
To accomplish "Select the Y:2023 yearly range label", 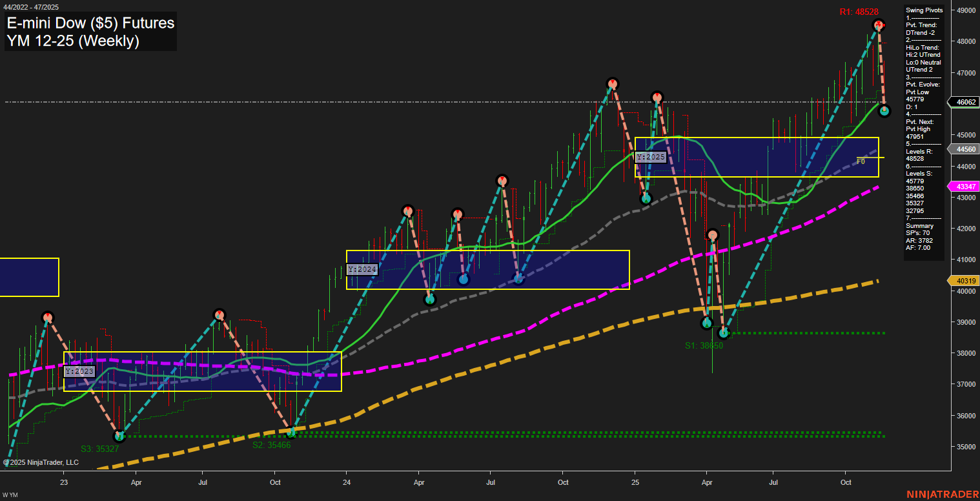I will coord(79,371).
